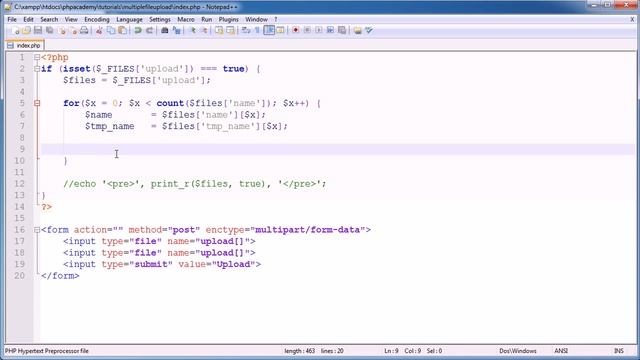Undo the last edit via the toolbar
The image size is (640, 360).
click(138, 30)
